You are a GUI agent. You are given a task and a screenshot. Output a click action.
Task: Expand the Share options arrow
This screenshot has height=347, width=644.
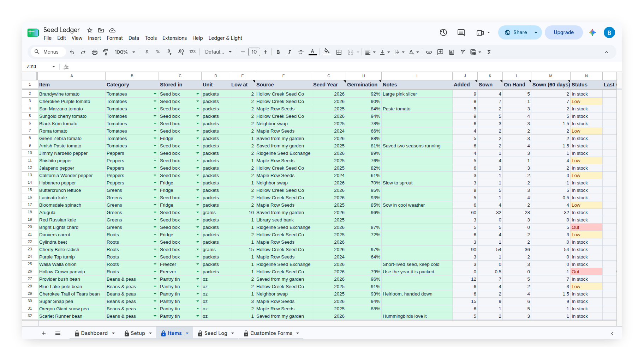[536, 32]
